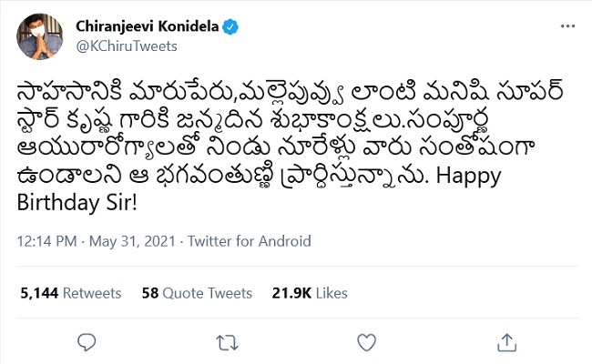The image size is (592, 364).
Task: Like the tweet with the heart icon
Action: click(365, 342)
